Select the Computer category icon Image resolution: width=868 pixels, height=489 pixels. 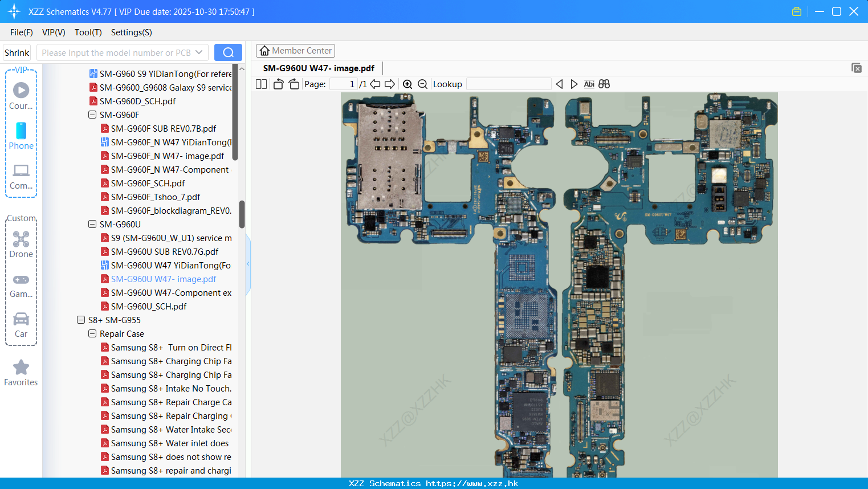tap(21, 176)
